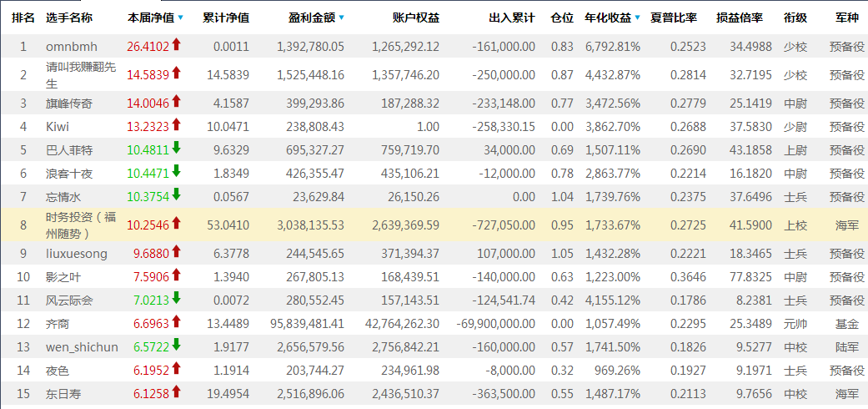Open player 请叫我赚翻先生

[x=81, y=75]
